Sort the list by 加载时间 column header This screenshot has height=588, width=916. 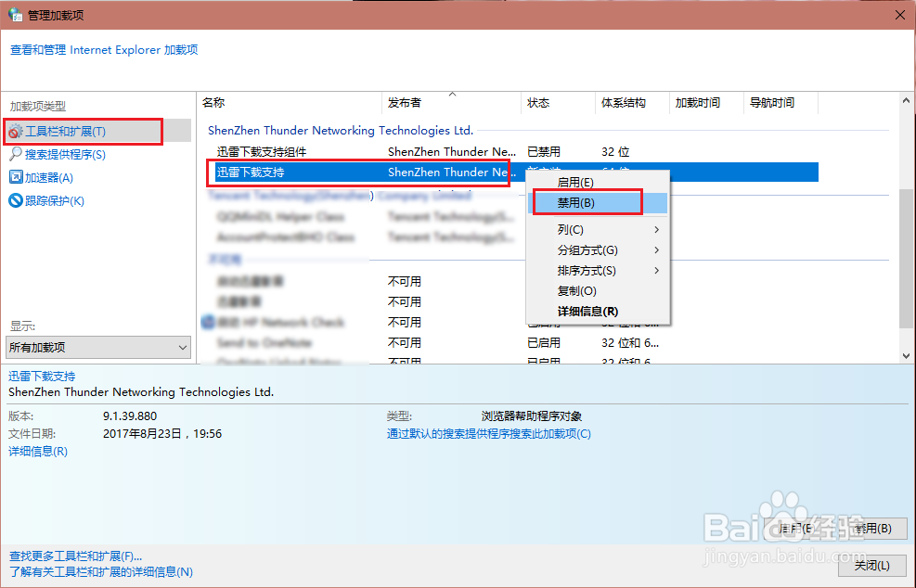click(x=705, y=103)
